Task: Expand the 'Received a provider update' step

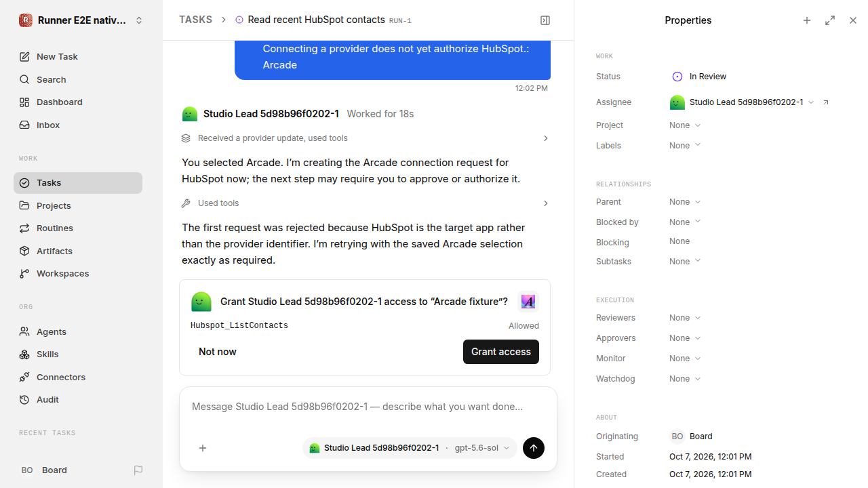Action: pos(365,138)
